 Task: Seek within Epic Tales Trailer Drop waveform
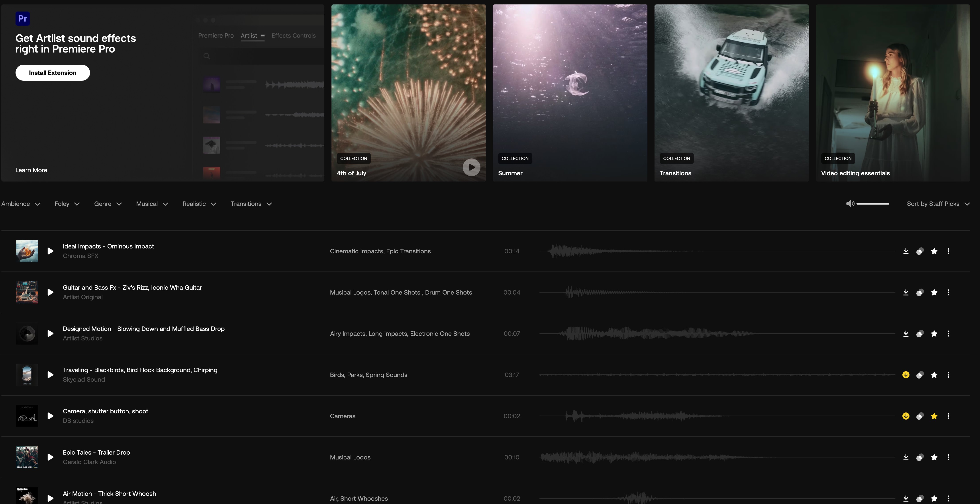click(x=717, y=457)
